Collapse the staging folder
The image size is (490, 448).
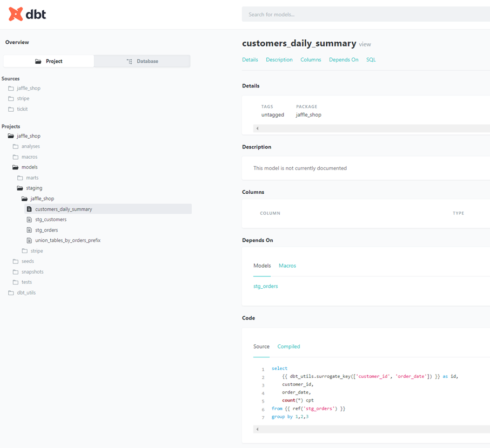(x=33, y=188)
